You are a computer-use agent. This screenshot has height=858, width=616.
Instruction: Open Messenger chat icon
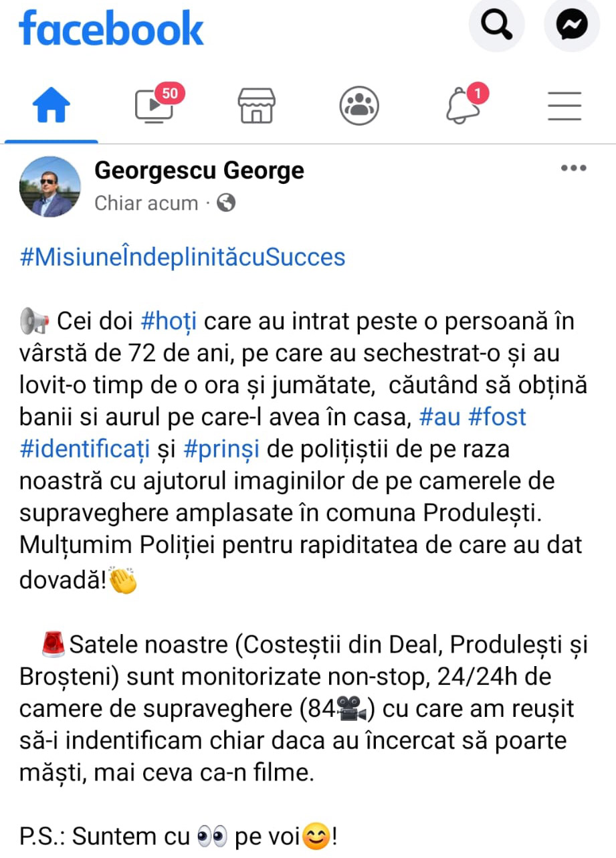(x=571, y=25)
